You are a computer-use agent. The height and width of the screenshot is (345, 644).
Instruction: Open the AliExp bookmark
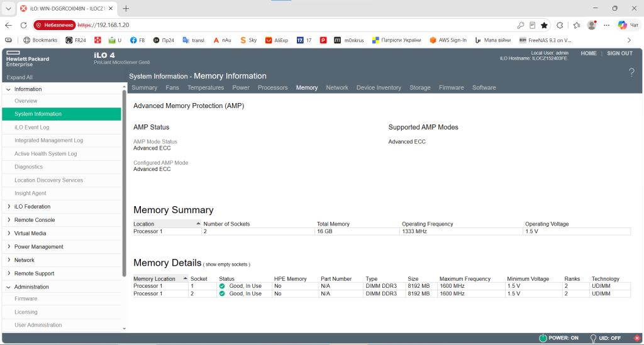tap(277, 40)
